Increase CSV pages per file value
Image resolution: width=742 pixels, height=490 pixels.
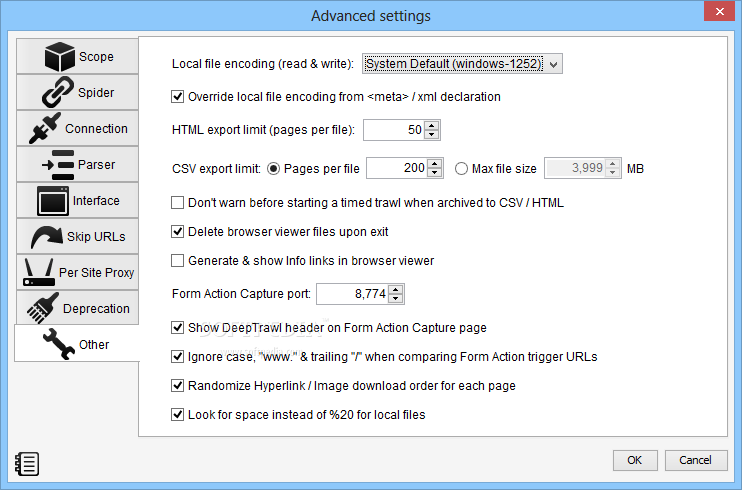click(435, 164)
